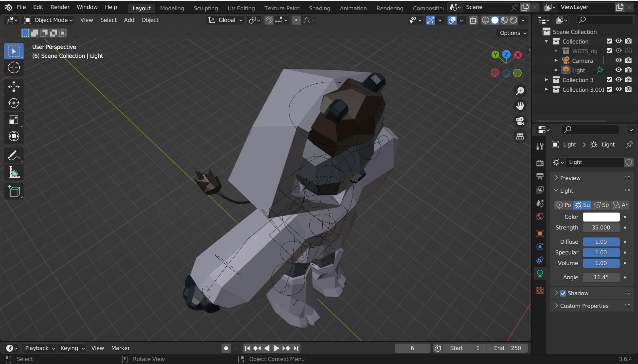Click the play animation button
The height and width of the screenshot is (364, 638).
[x=276, y=348]
